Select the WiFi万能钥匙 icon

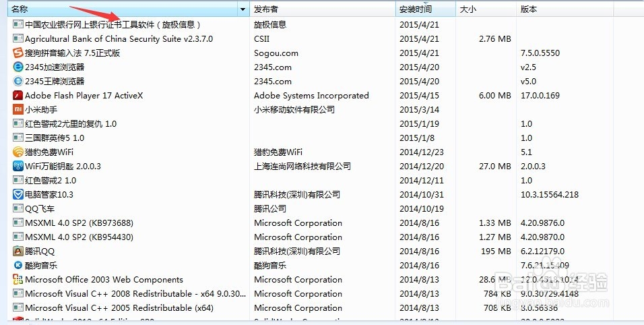click(18, 167)
